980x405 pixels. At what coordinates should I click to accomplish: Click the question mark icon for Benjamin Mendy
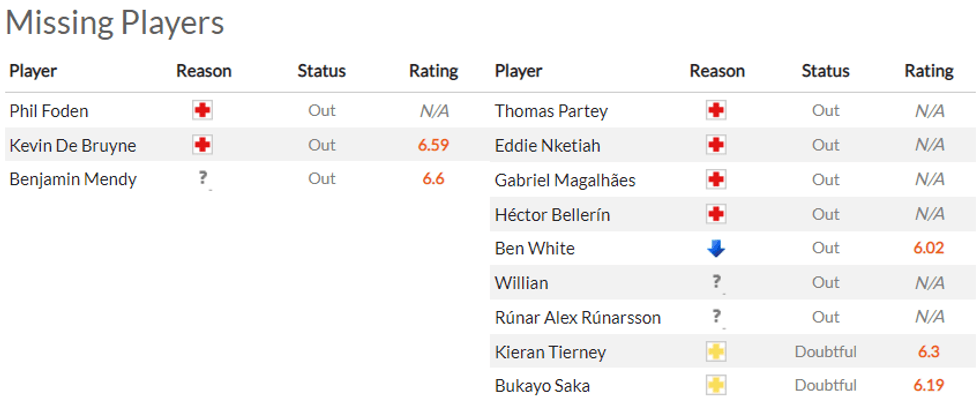[x=203, y=179]
